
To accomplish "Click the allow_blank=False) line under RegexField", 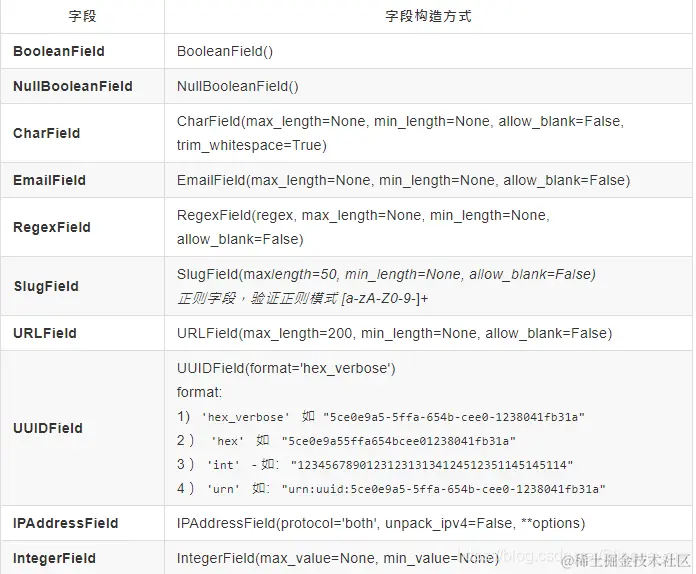I will pos(240,239).
